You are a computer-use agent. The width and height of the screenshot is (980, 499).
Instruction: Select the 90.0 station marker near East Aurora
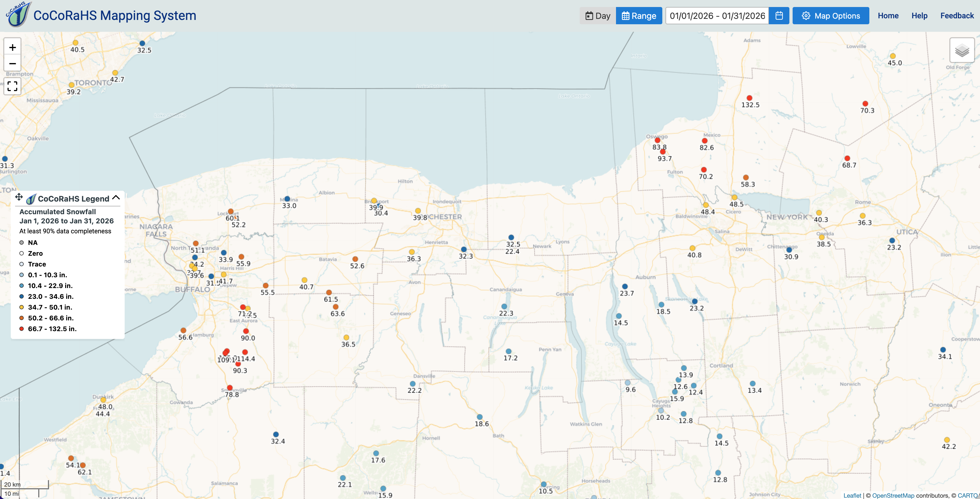[246, 331]
